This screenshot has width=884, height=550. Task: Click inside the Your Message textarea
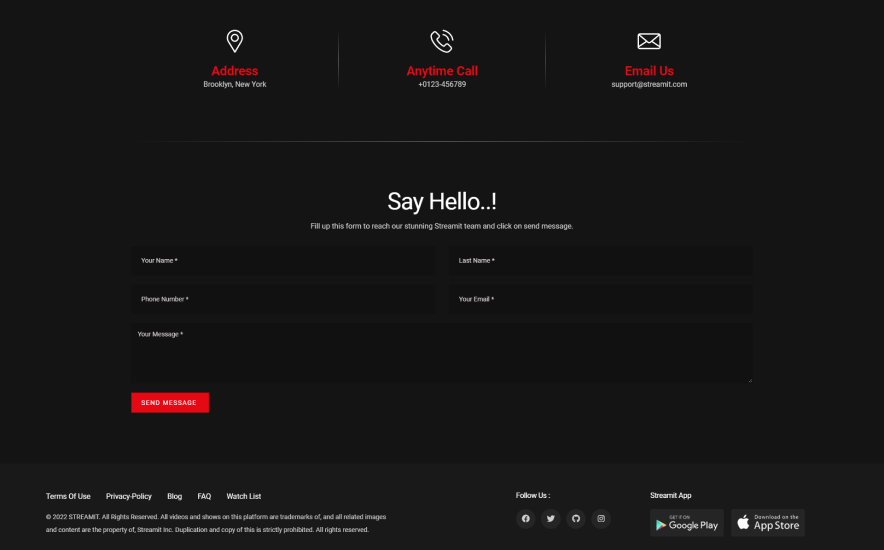click(441, 353)
